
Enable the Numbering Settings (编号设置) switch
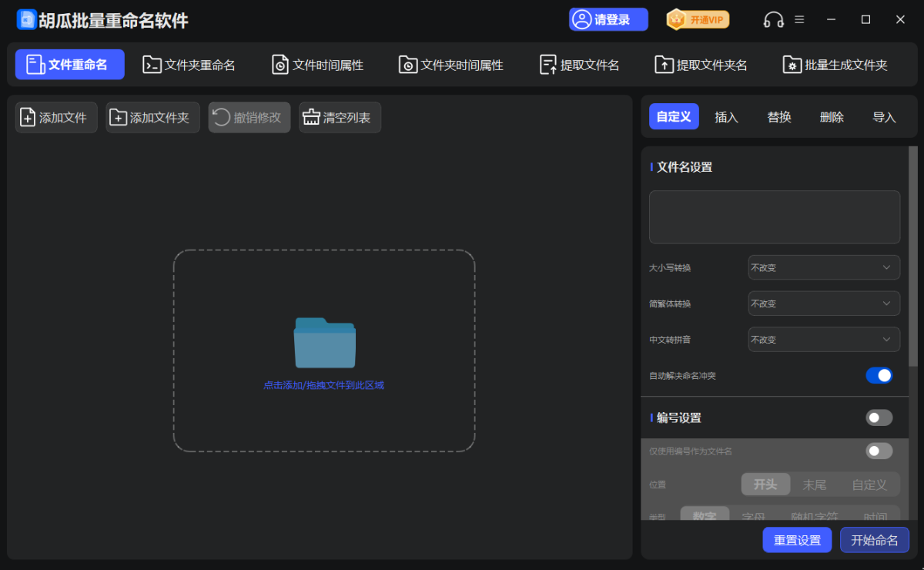coord(879,417)
